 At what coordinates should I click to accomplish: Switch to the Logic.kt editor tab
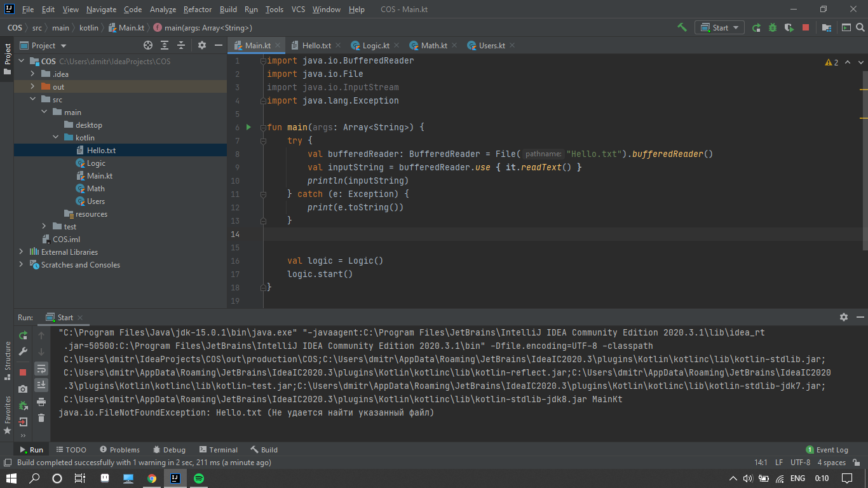coord(375,45)
